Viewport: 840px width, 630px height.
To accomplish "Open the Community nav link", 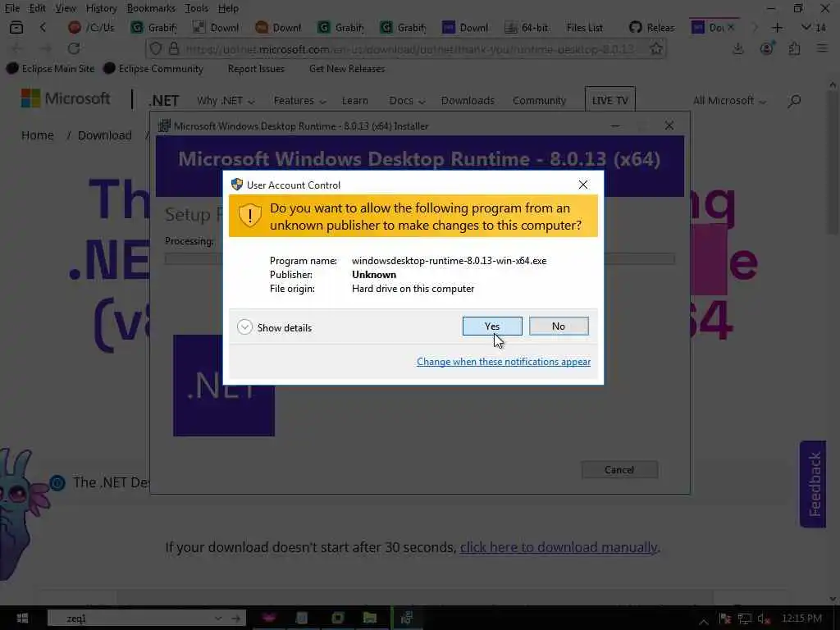I will pos(539,100).
